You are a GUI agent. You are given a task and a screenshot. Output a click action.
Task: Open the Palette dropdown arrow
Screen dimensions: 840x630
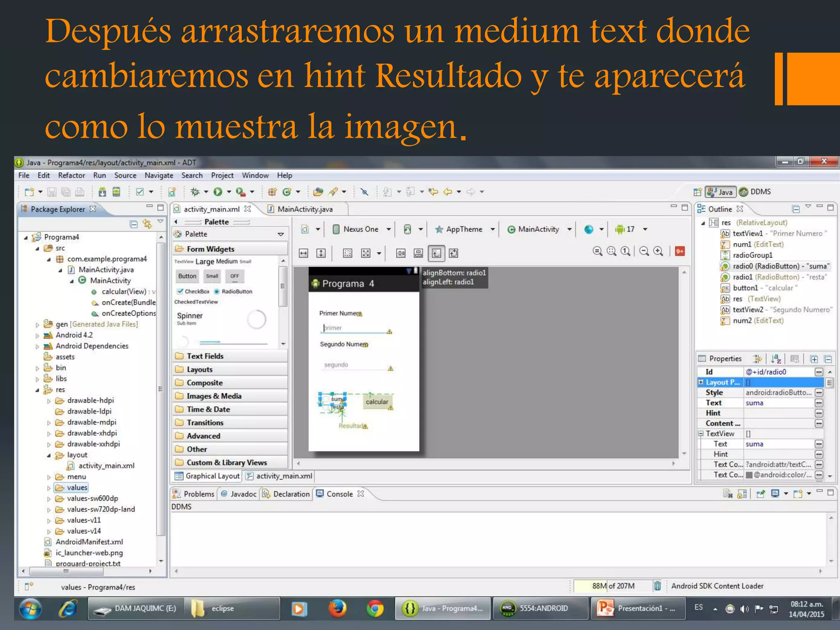[x=281, y=234]
